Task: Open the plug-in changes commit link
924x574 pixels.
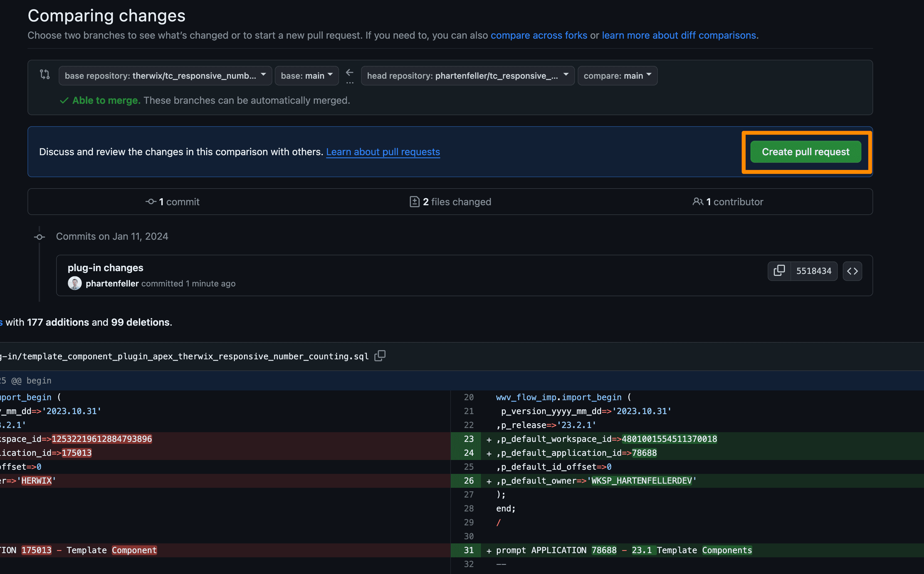Action: click(105, 267)
